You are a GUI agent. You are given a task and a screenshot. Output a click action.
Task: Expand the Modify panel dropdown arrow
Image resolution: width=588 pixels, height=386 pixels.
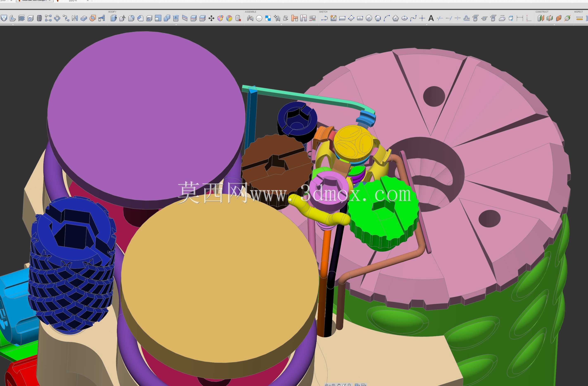pos(176,25)
